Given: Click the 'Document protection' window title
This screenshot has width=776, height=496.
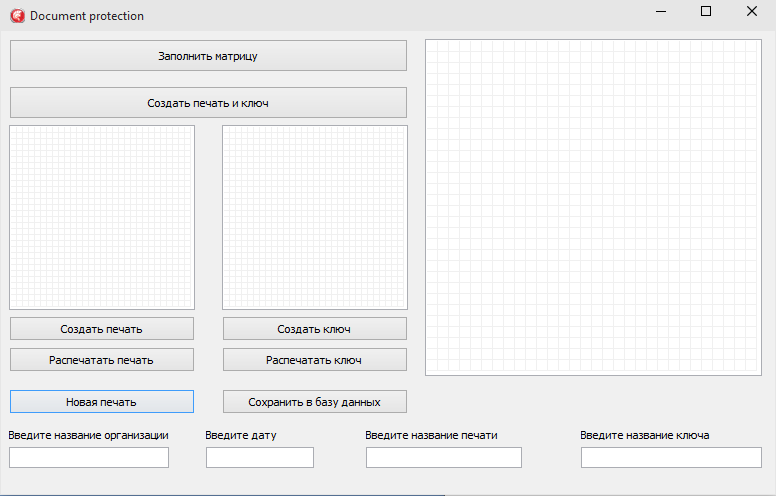Looking at the screenshot, I should pyautogui.click(x=87, y=16).
